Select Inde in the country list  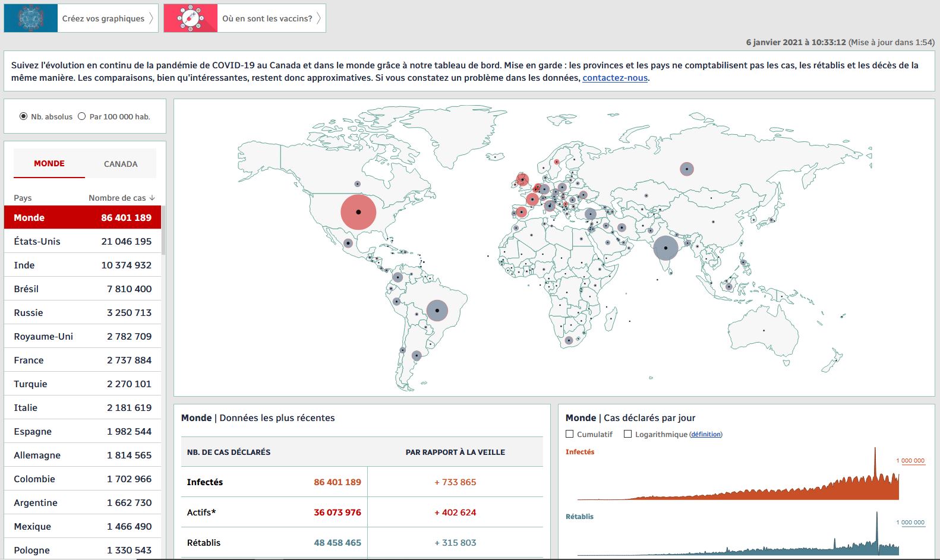coord(83,265)
